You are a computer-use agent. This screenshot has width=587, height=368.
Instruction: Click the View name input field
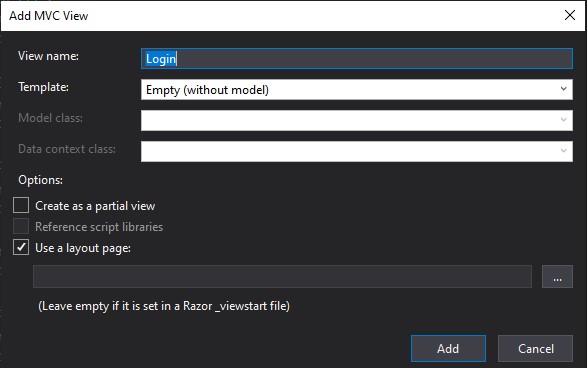point(357,59)
